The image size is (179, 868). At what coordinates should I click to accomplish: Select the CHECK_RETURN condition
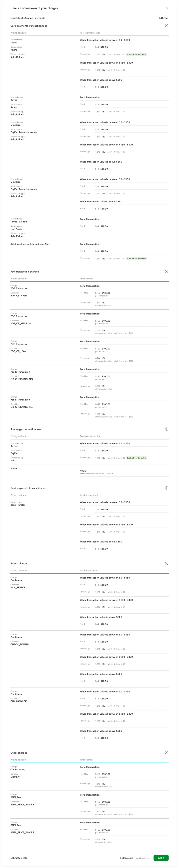coord(20,644)
